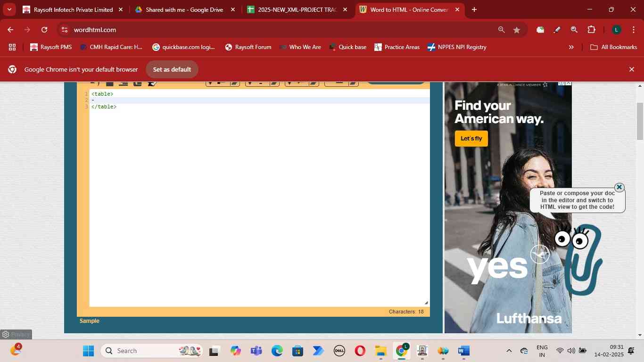
Task: Open Microsoft Word from taskbar
Action: click(463, 351)
